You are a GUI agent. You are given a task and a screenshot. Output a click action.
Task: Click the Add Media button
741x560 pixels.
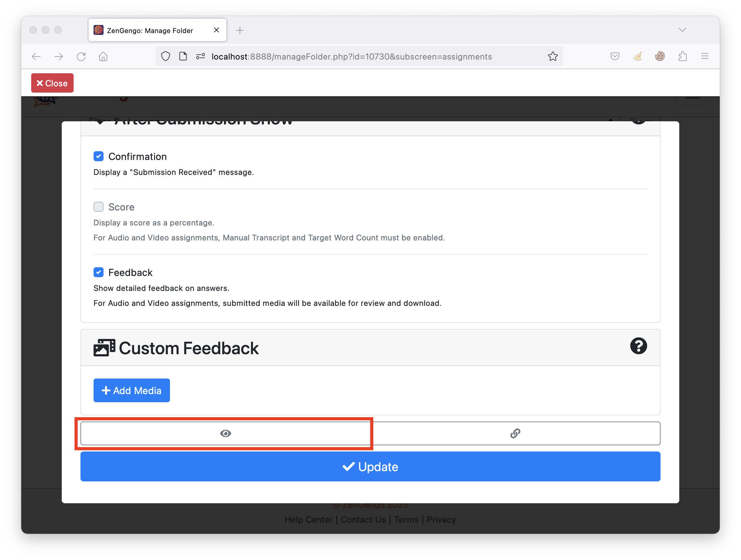click(132, 390)
